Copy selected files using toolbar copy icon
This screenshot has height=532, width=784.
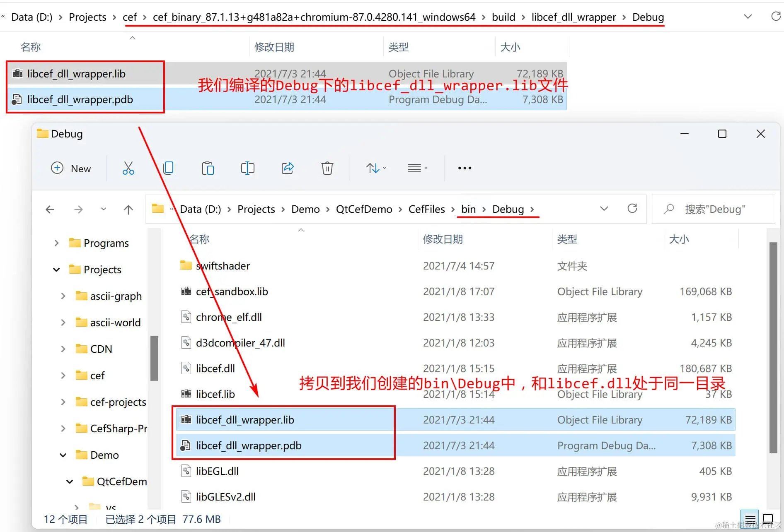[x=168, y=168]
